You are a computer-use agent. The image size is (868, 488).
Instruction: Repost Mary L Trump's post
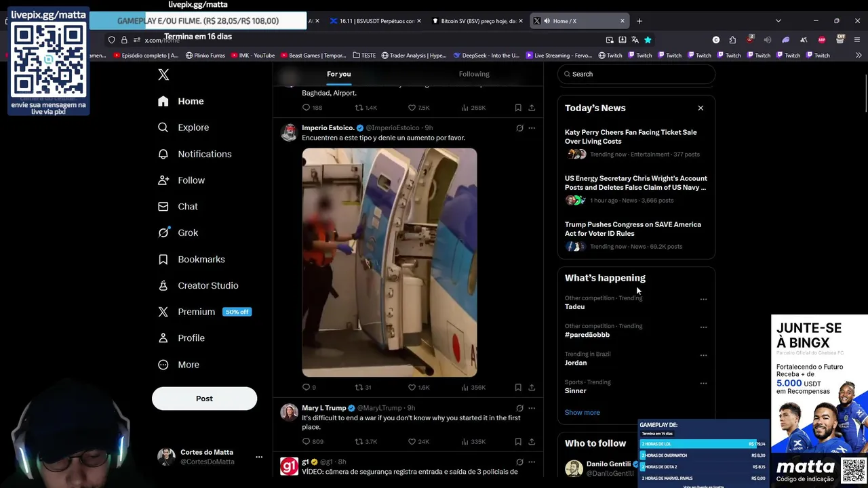pyautogui.click(x=366, y=442)
